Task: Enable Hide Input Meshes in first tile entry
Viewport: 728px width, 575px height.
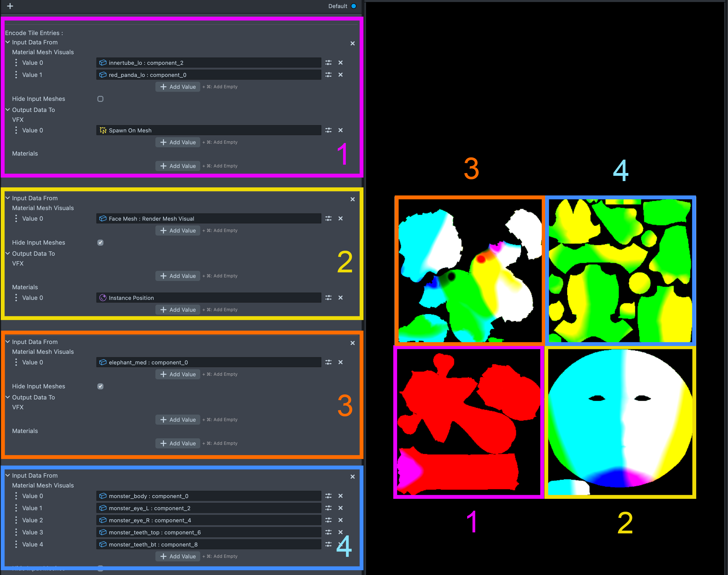Action: pos(100,99)
